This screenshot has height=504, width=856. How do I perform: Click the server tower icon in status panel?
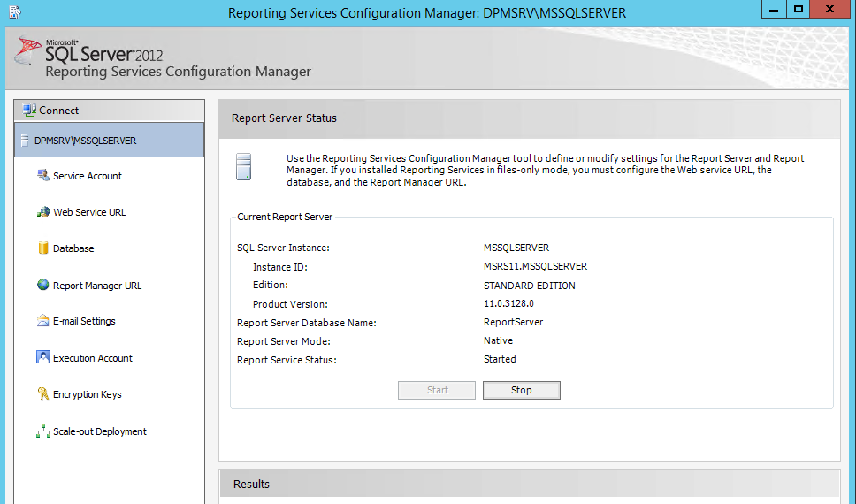[x=243, y=166]
